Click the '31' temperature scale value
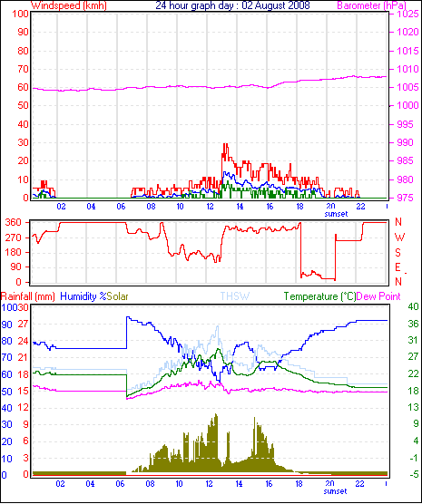The width and height of the screenshot is (422, 504). [413, 340]
